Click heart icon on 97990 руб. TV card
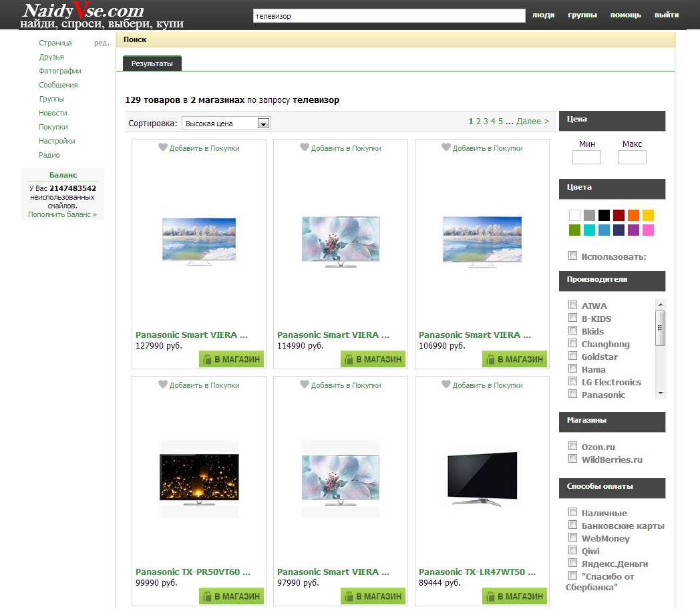Screen dimensions: 700x609 (304, 384)
